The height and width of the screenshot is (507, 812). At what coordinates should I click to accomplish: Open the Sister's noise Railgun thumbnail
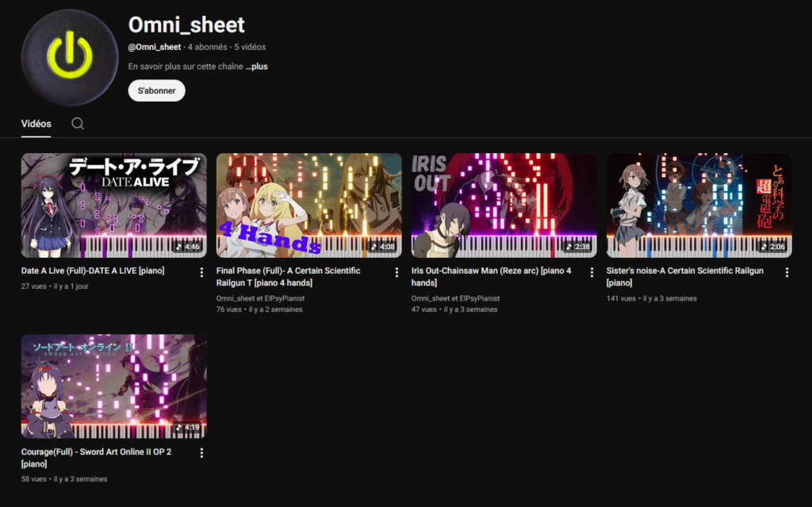[x=699, y=205]
